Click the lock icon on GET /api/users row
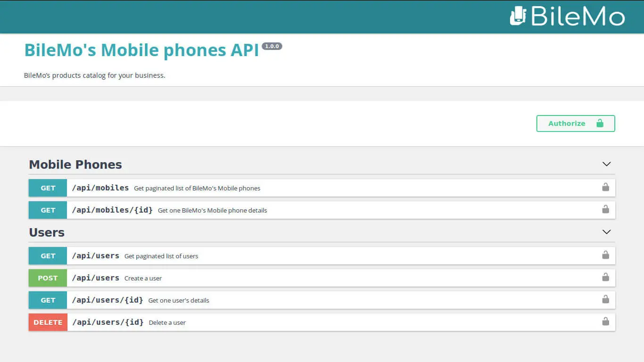The width and height of the screenshot is (644, 362). [x=605, y=255]
